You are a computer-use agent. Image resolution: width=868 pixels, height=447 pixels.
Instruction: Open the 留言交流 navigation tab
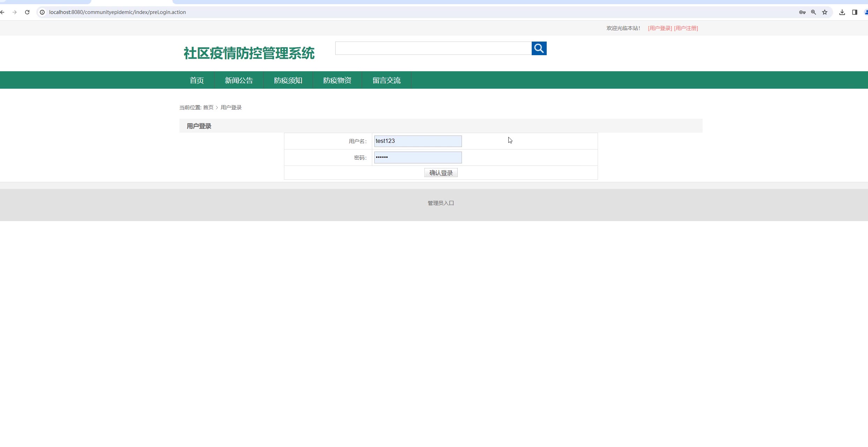[x=387, y=80]
